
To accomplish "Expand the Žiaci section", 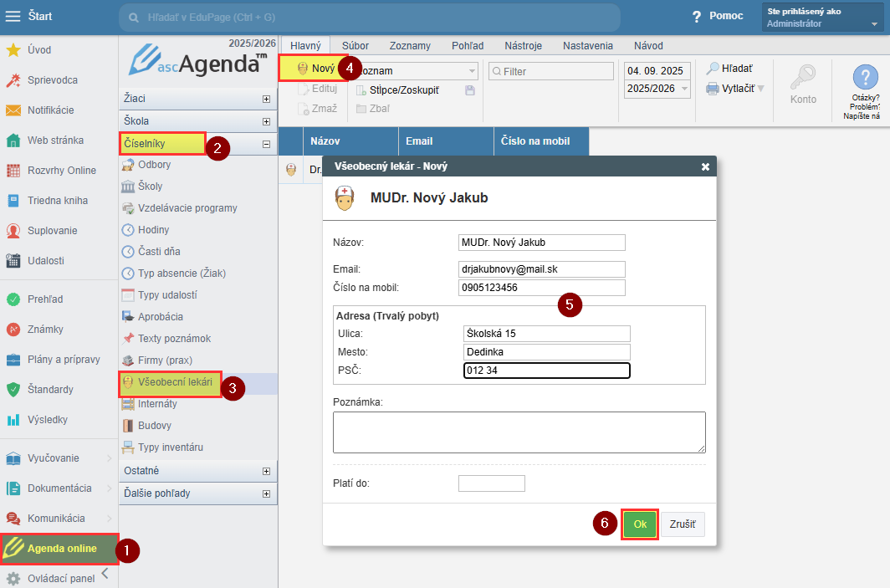I will pos(266,99).
